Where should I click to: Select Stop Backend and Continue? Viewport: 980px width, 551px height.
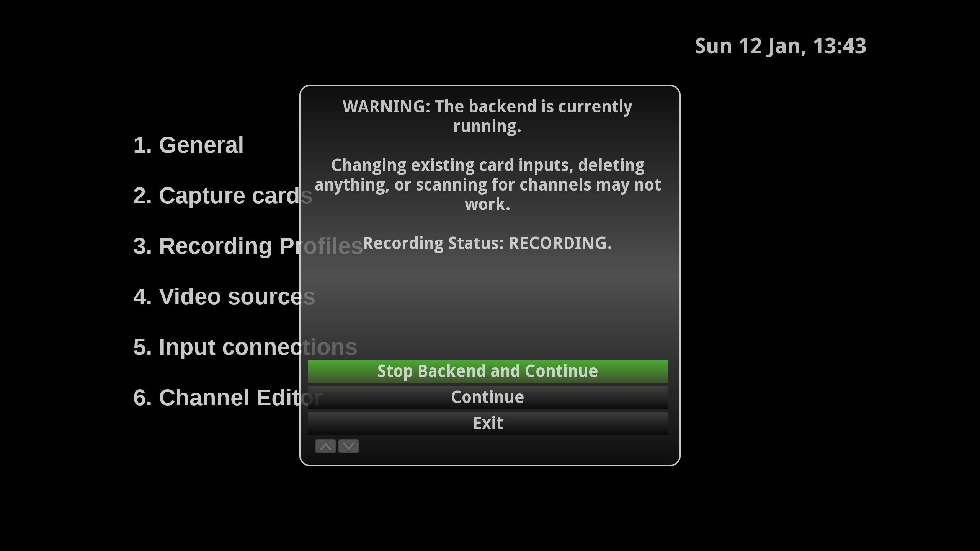(x=487, y=371)
